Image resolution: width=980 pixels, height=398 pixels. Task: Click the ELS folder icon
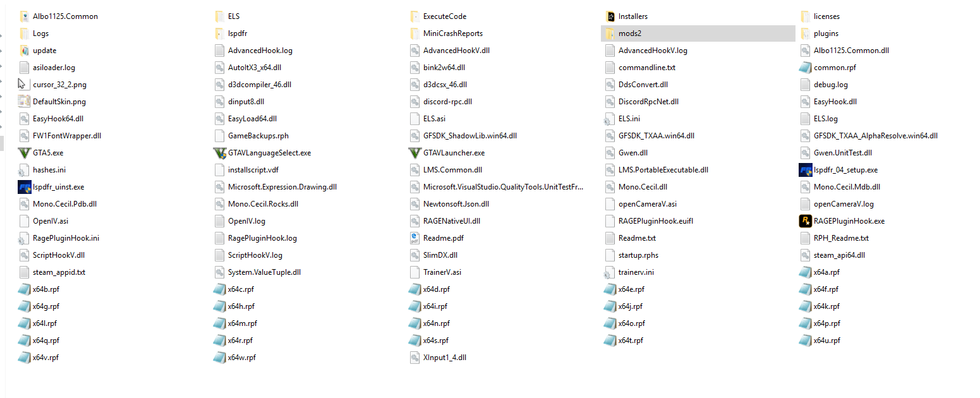pos(219,16)
